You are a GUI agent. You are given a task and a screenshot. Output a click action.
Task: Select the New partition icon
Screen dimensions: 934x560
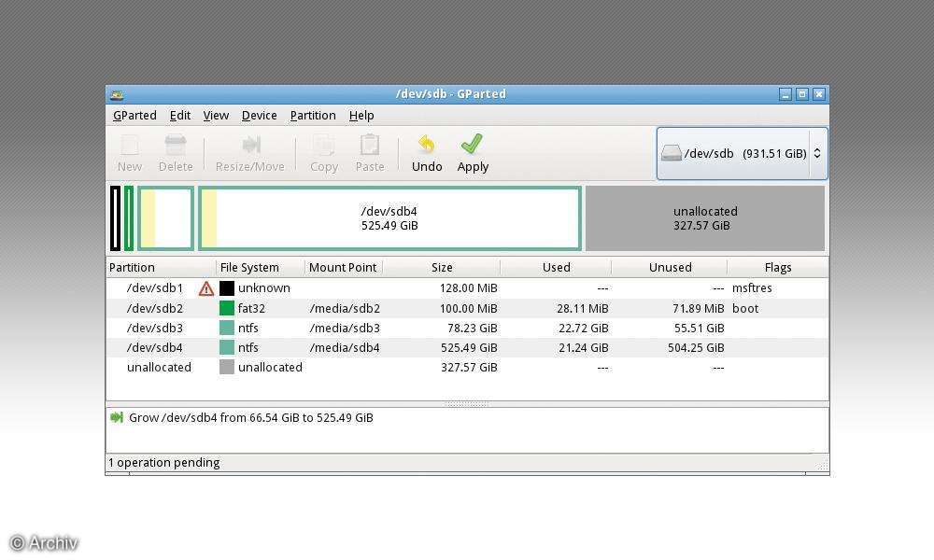(129, 152)
